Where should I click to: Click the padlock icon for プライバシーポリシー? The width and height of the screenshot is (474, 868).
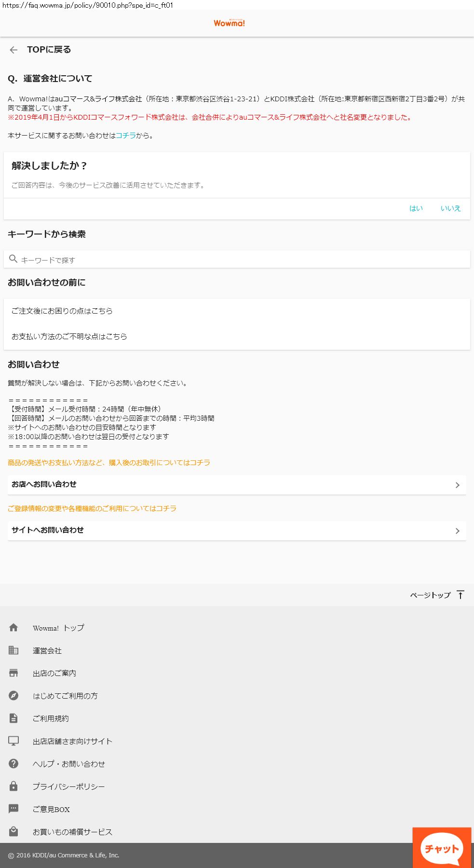14,786
